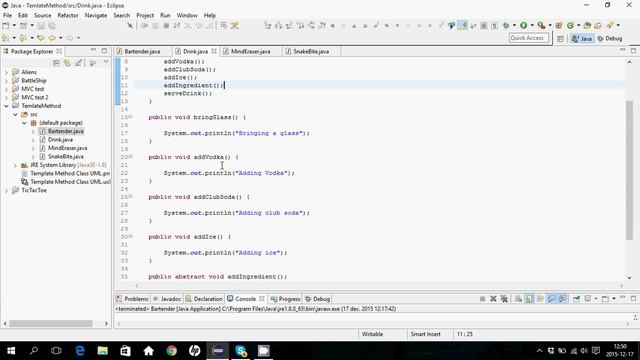The height and width of the screenshot is (360, 640).
Task: Switch to the MindEraser.java editor tab
Action: coord(250,51)
